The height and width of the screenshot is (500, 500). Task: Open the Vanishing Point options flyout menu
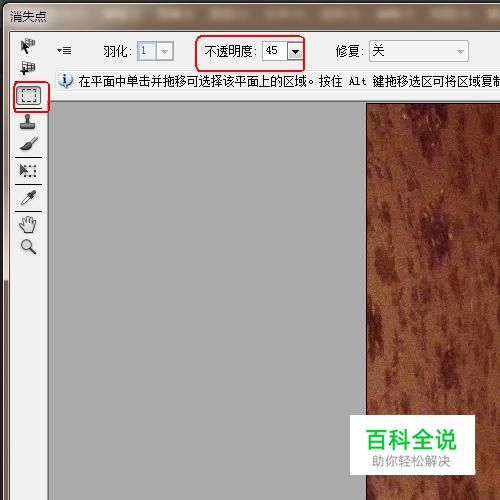[64, 51]
